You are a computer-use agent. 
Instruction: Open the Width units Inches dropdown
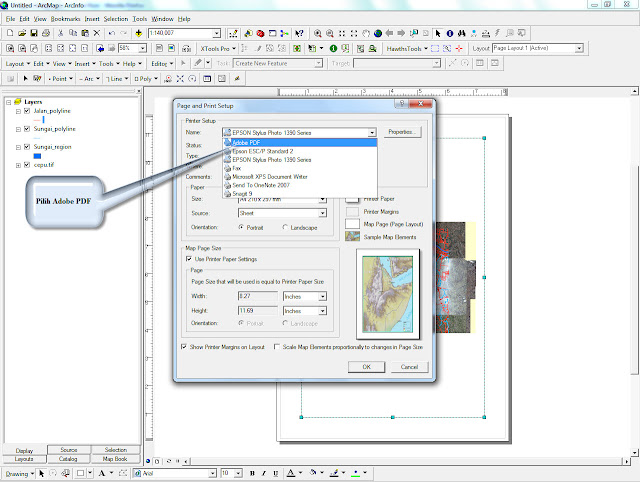pyautogui.click(x=322, y=296)
